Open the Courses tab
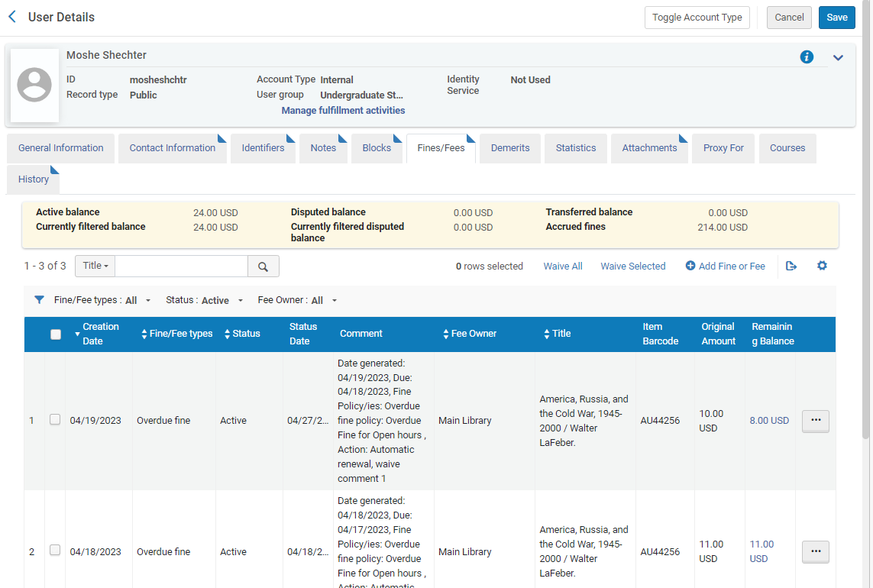The image size is (873, 588). pos(787,148)
